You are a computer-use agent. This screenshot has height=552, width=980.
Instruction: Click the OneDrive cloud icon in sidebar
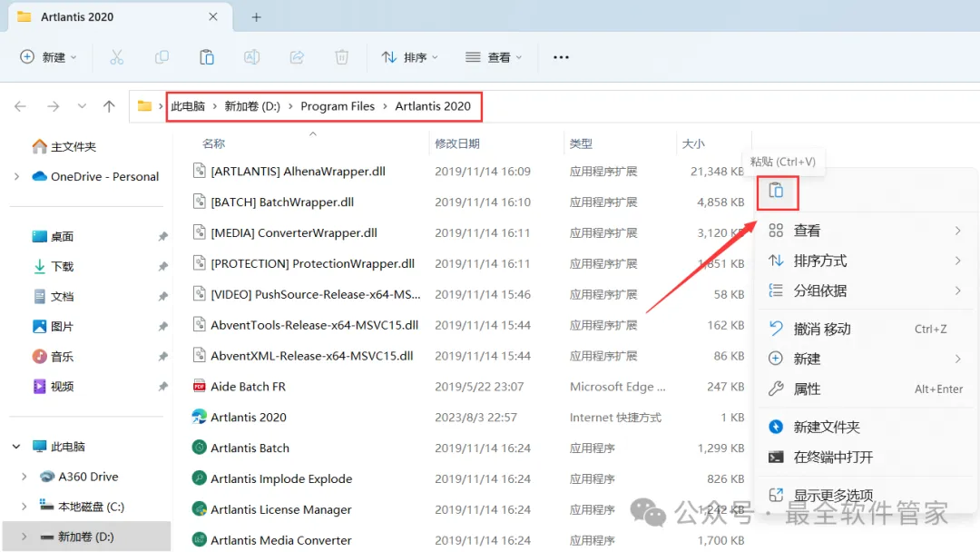pyautogui.click(x=39, y=176)
